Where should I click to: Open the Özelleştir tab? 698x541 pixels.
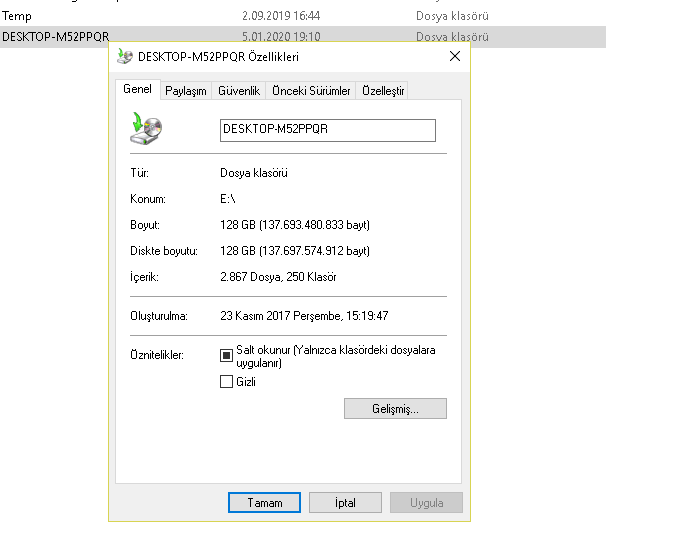click(382, 91)
